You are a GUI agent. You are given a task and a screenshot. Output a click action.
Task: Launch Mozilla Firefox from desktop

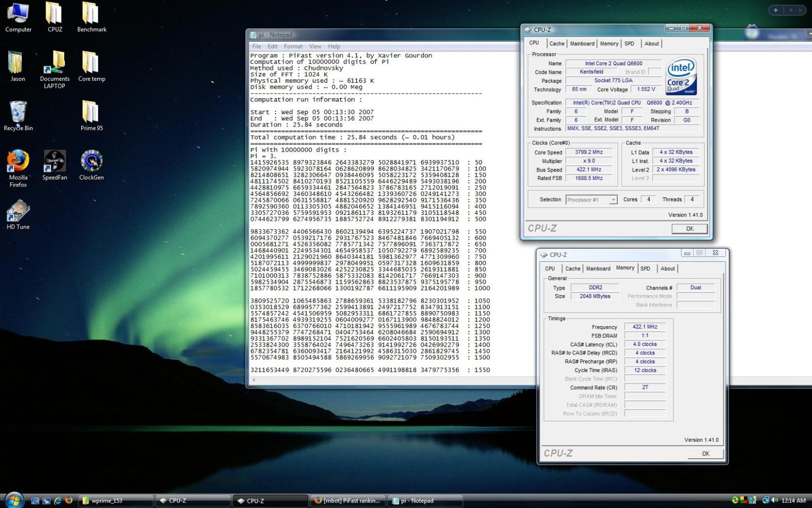click(x=18, y=169)
